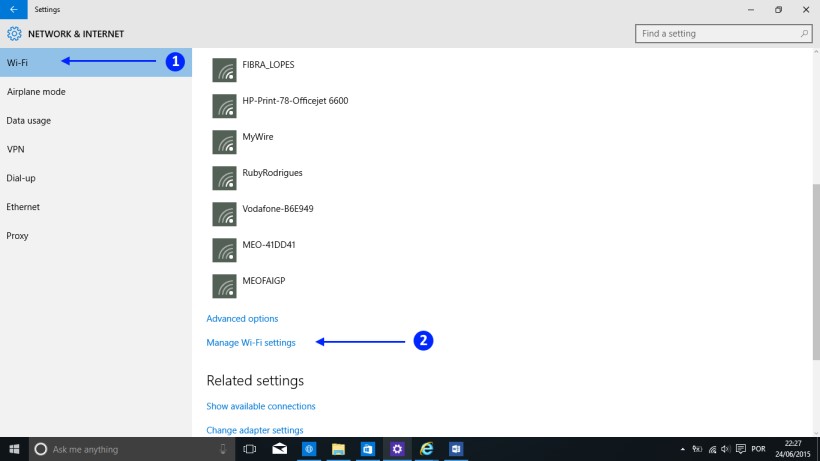The width and height of the screenshot is (820, 461).
Task: Select Proxy in the sidebar
Action: (x=18, y=236)
